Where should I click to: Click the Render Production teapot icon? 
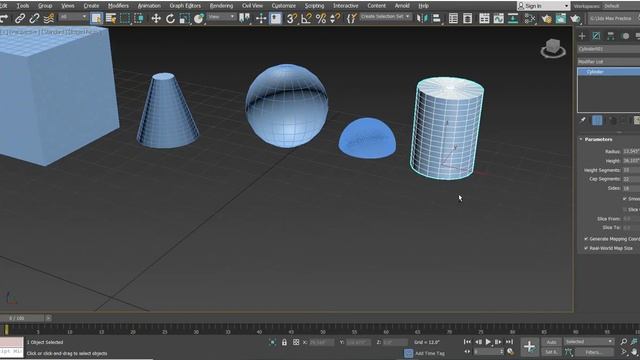click(x=575, y=18)
